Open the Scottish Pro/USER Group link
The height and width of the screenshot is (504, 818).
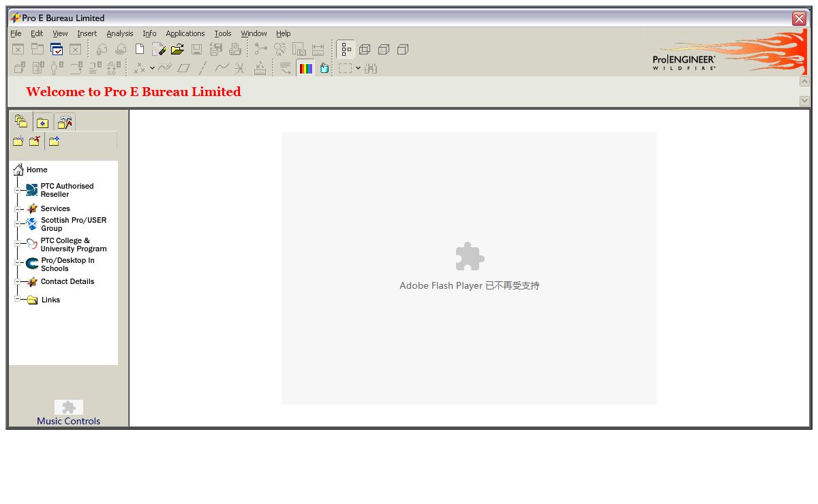(x=74, y=224)
